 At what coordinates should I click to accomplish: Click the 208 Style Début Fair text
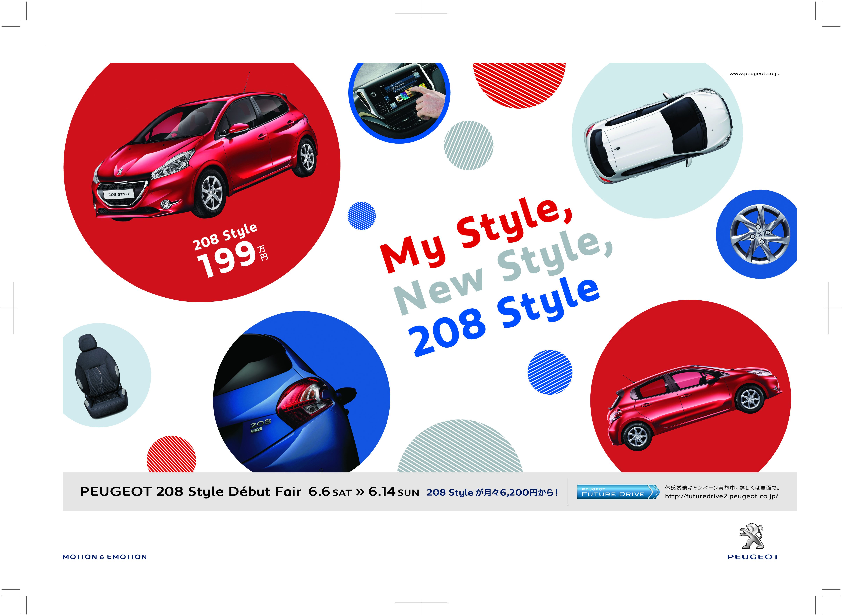click(x=190, y=491)
